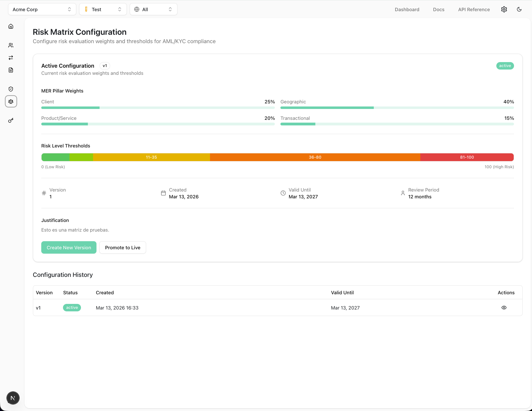
Task: Click the test tube icon in environment selector
Action: [x=86, y=9]
